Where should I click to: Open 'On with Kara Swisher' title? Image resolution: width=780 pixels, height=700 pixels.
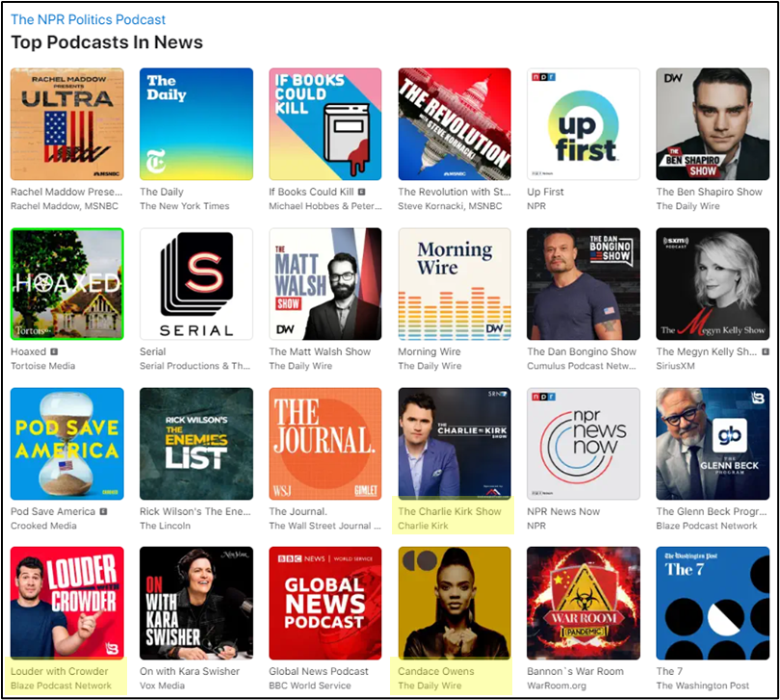(190, 671)
